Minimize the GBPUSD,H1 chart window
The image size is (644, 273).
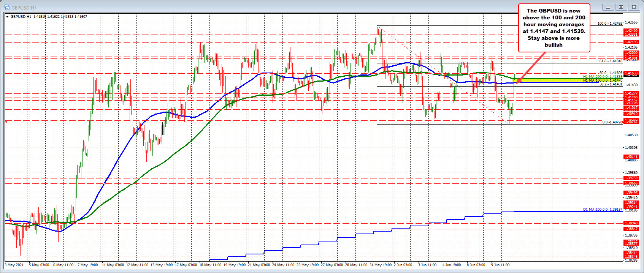click(608, 7)
